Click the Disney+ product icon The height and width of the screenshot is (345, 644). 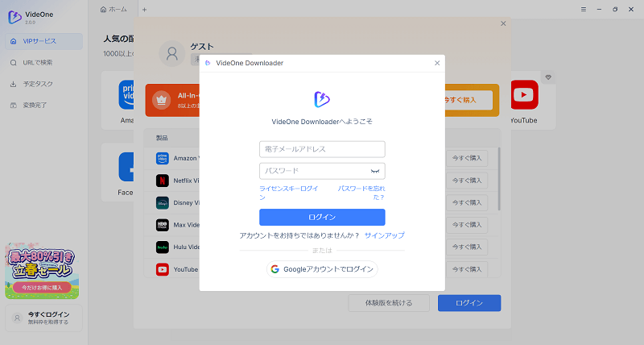click(163, 202)
